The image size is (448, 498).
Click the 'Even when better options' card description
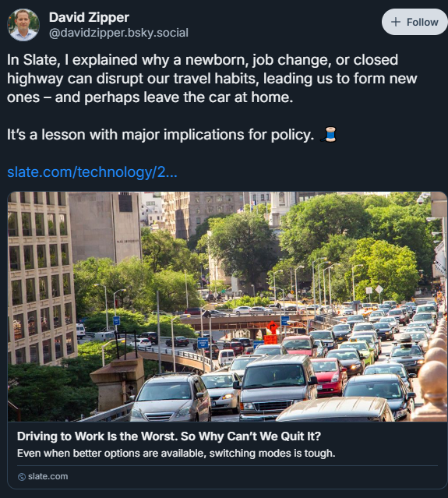pos(176,454)
